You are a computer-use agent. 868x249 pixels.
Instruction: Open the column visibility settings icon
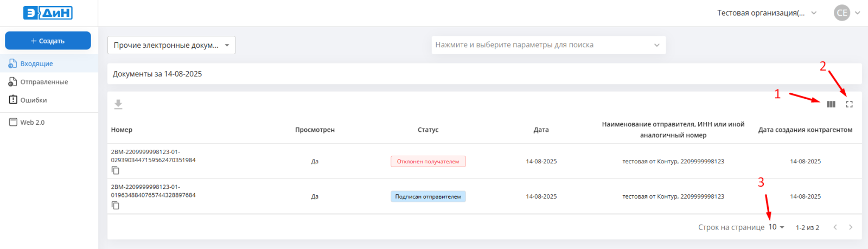[x=831, y=104]
